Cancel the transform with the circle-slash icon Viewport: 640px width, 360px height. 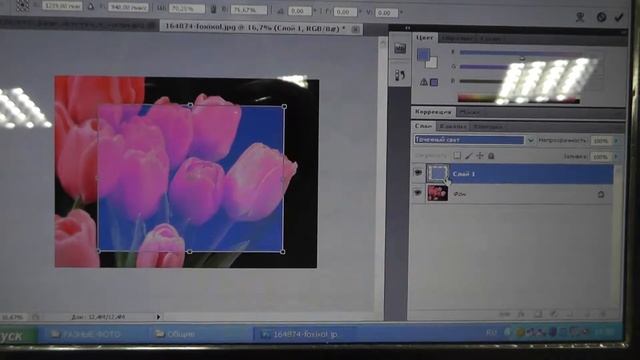[601, 17]
